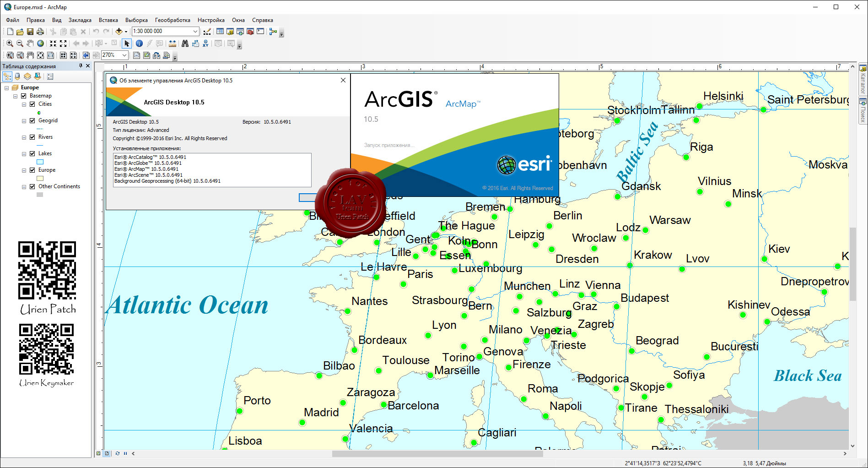The width and height of the screenshot is (868, 468).
Task: Activate the Select Elements arrow tool
Action: point(127,44)
